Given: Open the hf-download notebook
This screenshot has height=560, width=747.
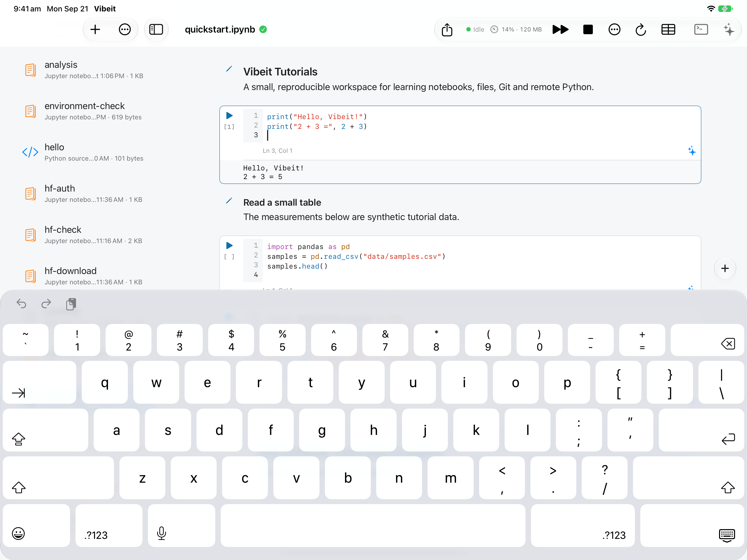Looking at the screenshot, I should point(101,276).
